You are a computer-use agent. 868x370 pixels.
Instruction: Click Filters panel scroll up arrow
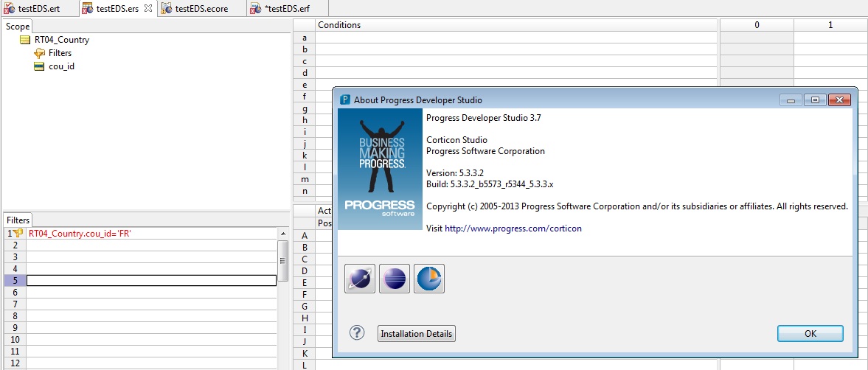pyautogui.click(x=283, y=234)
